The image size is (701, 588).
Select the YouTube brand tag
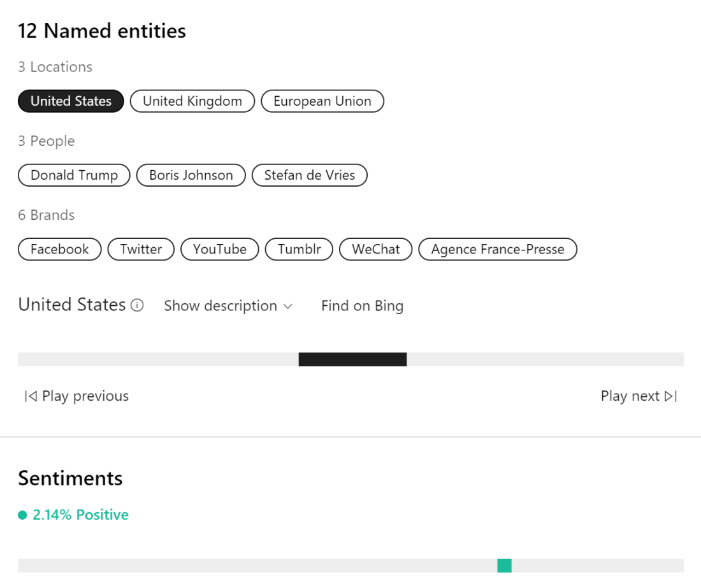coord(220,249)
